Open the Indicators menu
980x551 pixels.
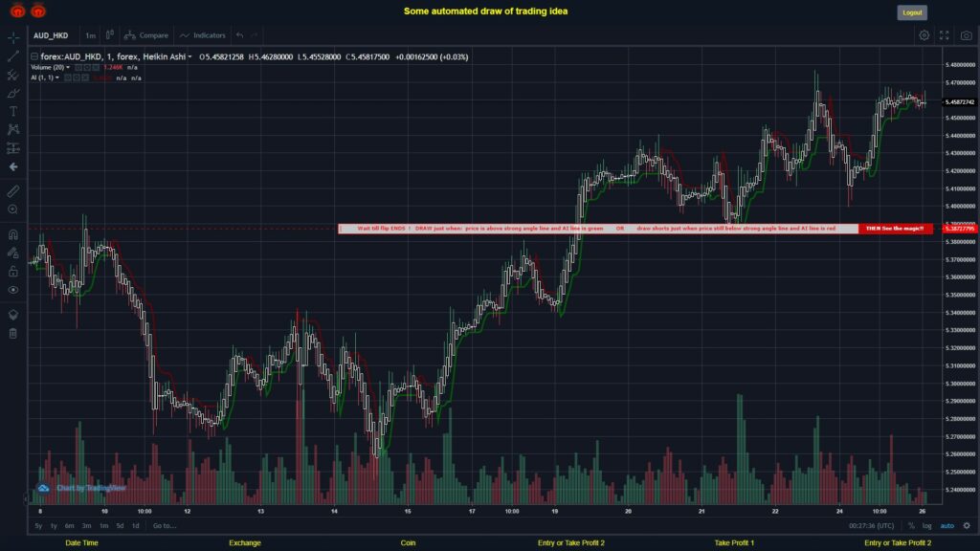tap(203, 35)
